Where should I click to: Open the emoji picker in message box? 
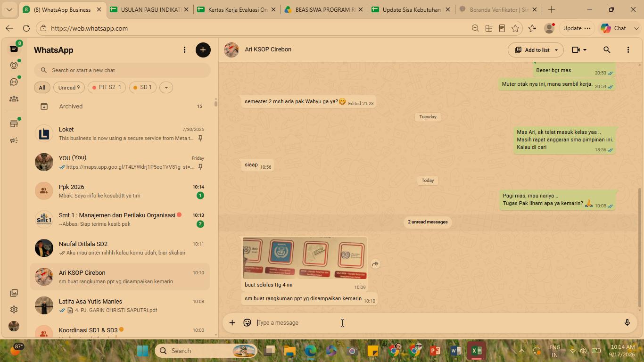[247, 323]
